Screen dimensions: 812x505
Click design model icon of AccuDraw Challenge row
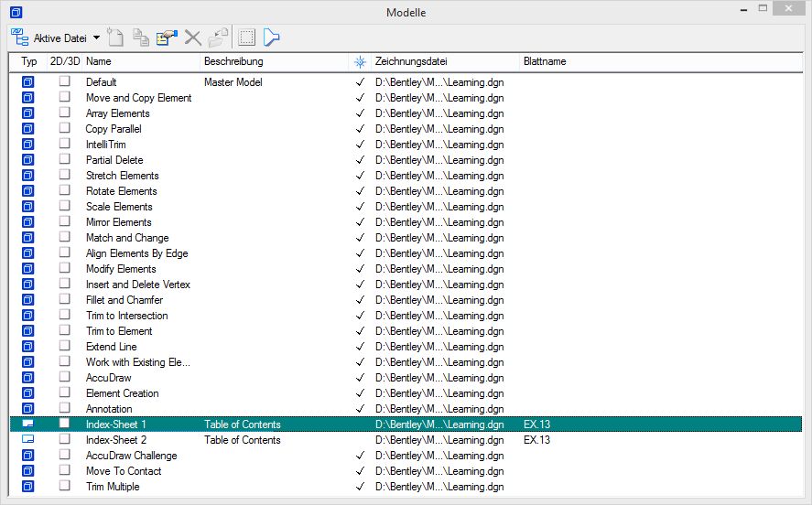28,455
